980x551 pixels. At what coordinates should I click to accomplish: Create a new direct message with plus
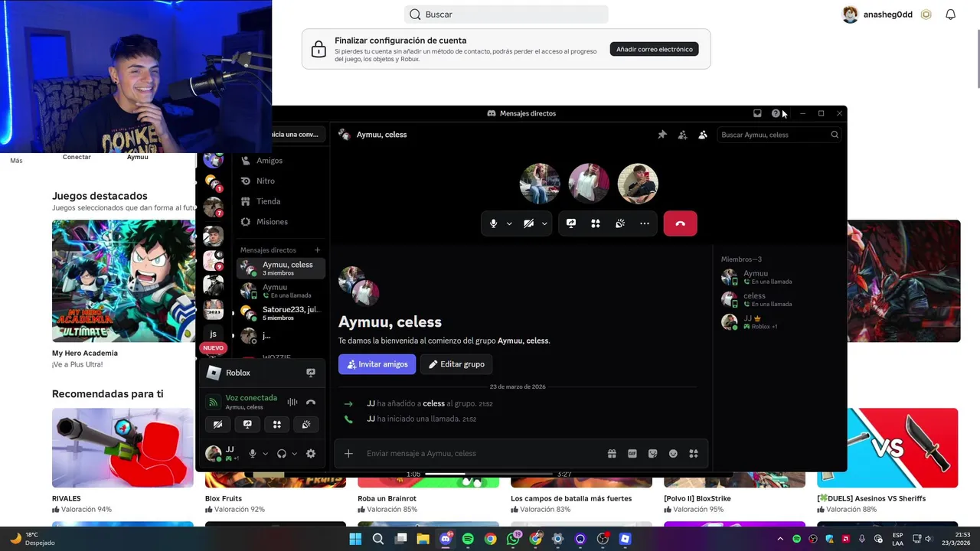317,250
